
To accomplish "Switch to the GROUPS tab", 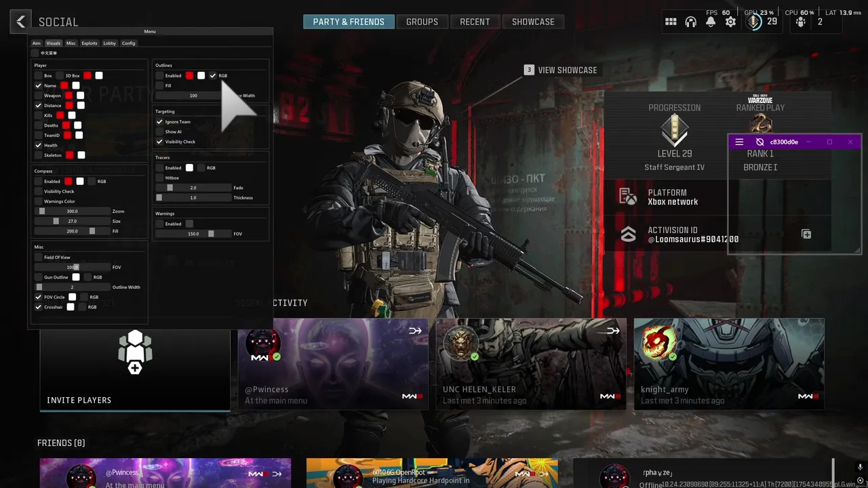I will [422, 22].
